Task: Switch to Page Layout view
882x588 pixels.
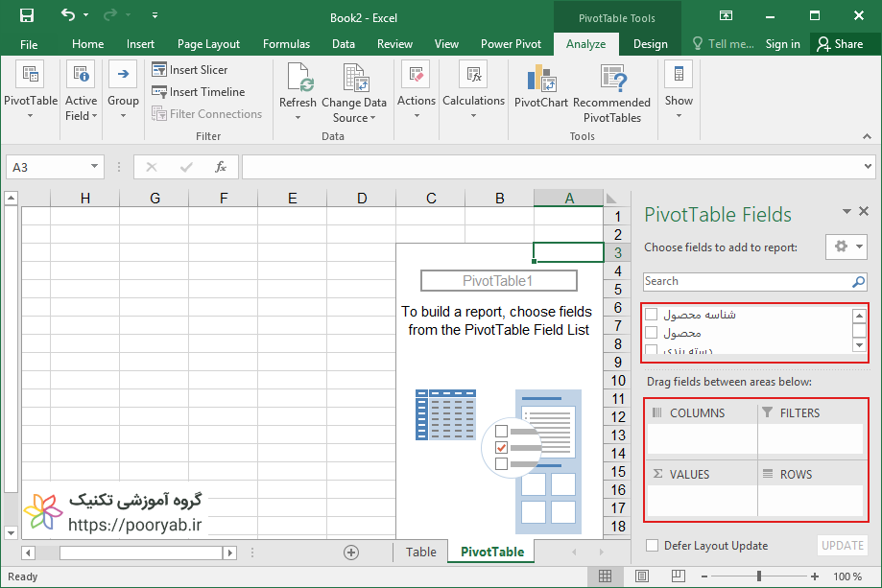Action: tap(642, 576)
